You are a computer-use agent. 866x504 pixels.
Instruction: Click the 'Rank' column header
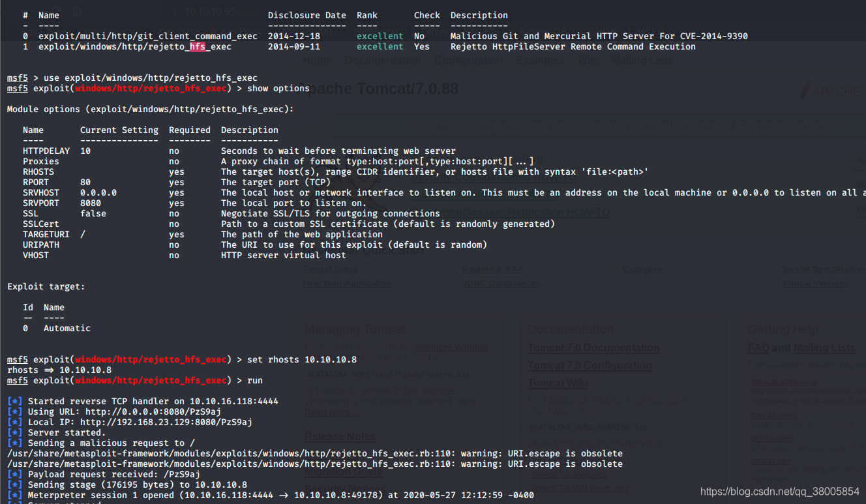367,15
